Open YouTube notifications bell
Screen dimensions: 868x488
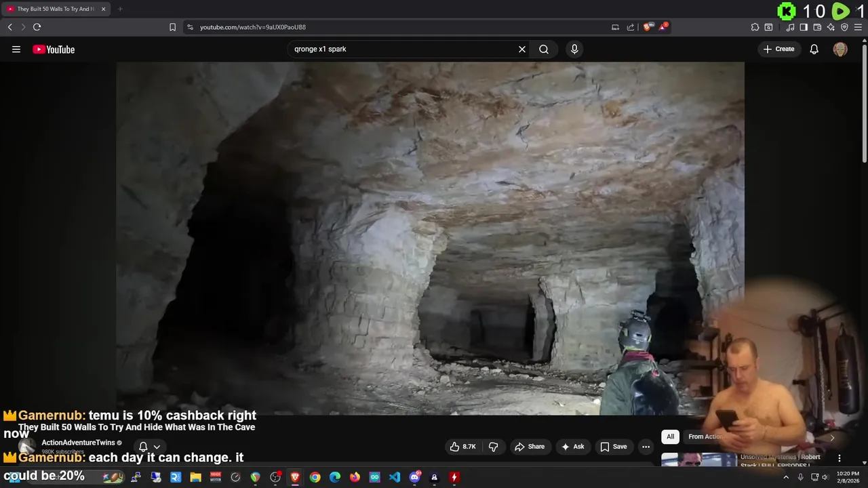[814, 49]
